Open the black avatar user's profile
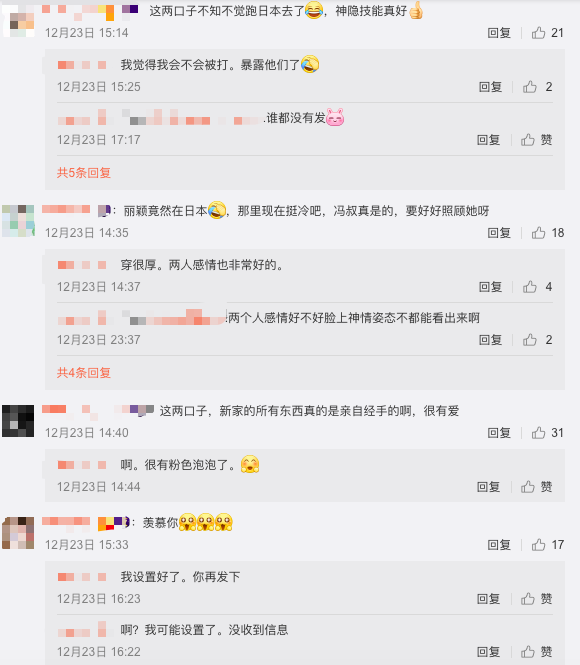The height and width of the screenshot is (665, 580). tap(18, 421)
